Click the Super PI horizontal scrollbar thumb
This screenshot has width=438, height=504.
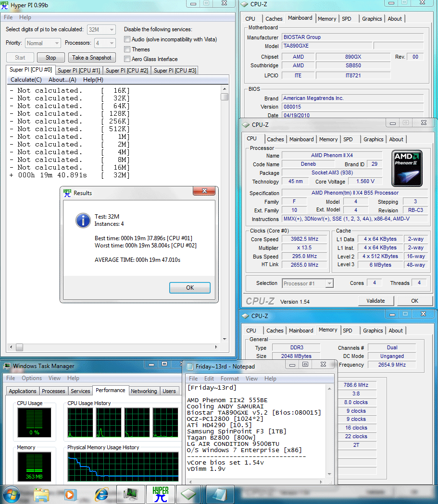click(20, 347)
